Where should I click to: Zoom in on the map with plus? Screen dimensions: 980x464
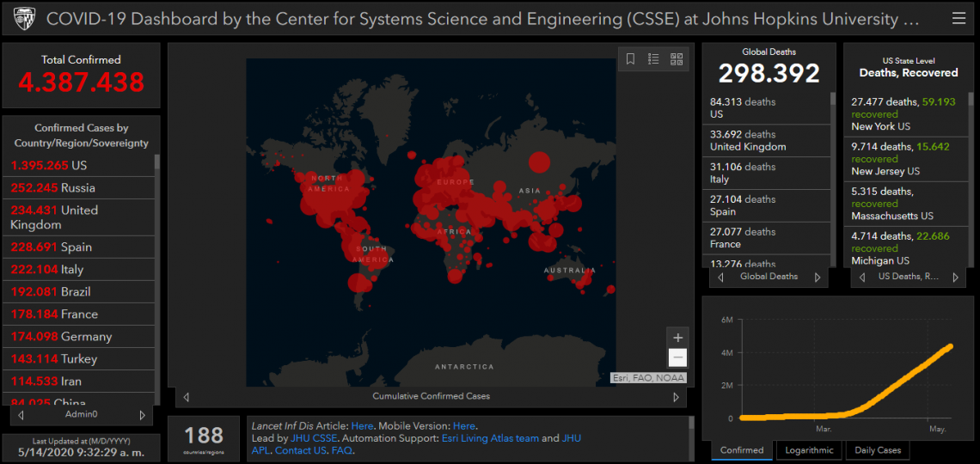click(677, 338)
